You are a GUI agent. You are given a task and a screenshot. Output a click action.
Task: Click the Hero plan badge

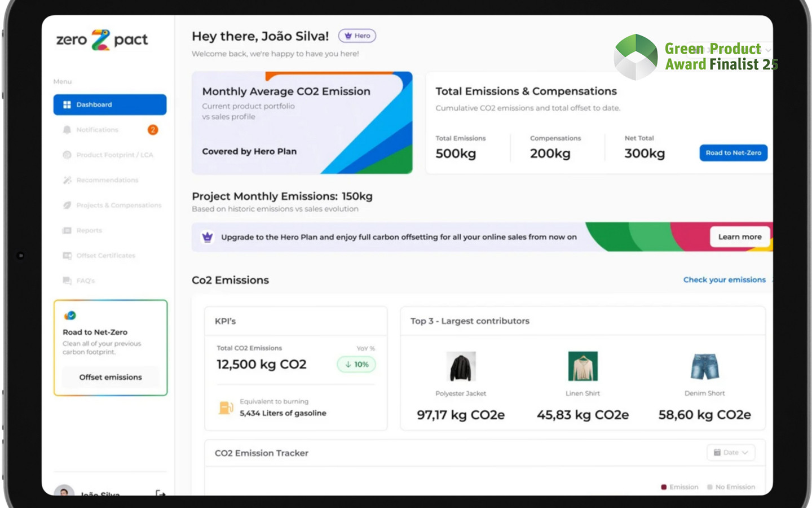(357, 36)
